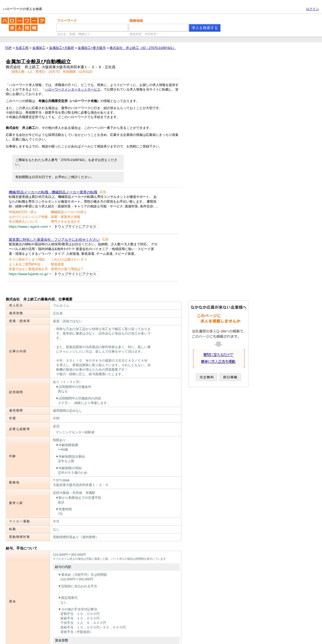Open the 製造業に特化した派遣会社 ad title
The height and width of the screenshot is (644, 322).
coord(54,239)
